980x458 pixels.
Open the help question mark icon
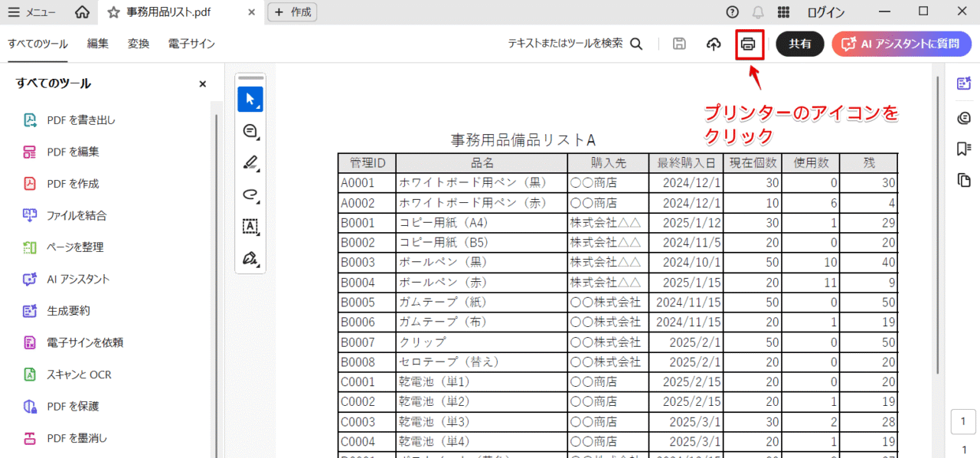pyautogui.click(x=733, y=12)
